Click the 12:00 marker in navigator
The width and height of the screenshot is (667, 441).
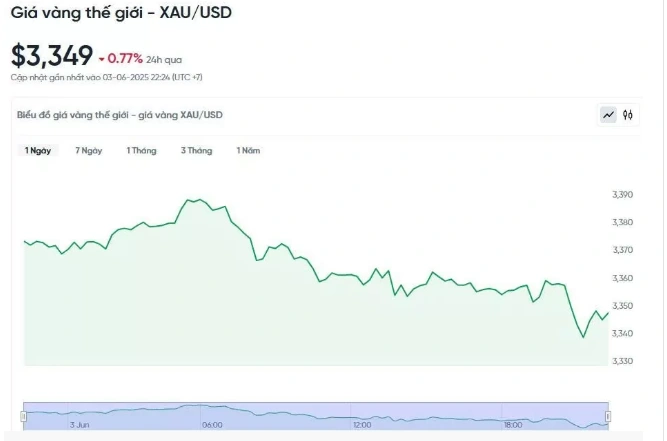point(362,425)
